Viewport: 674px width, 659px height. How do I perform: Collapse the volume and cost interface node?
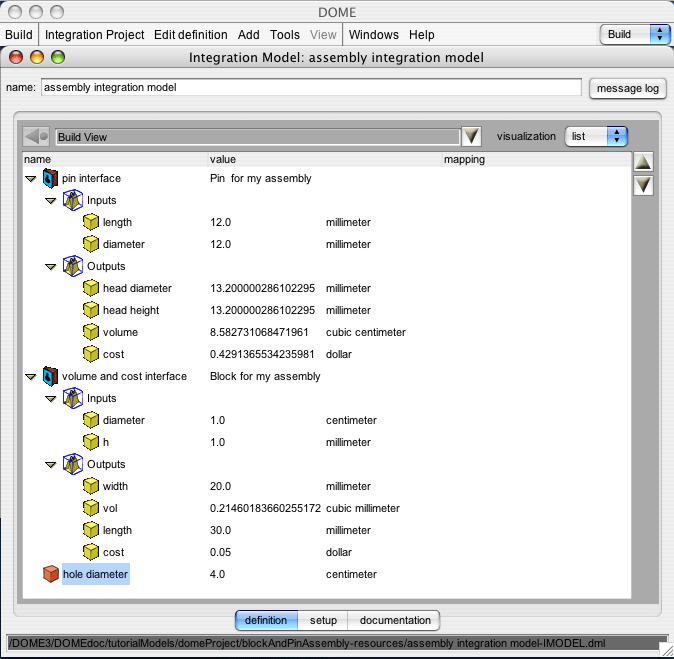[x=31, y=377]
